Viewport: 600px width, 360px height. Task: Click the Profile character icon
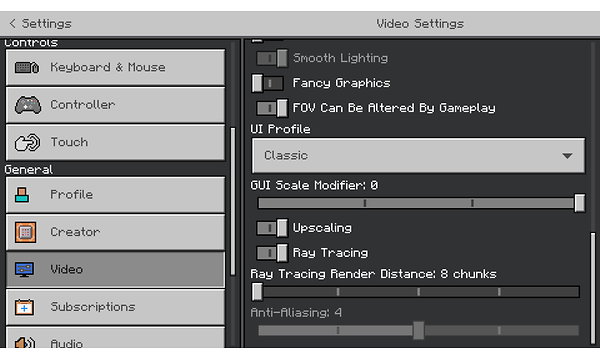[x=22, y=195]
